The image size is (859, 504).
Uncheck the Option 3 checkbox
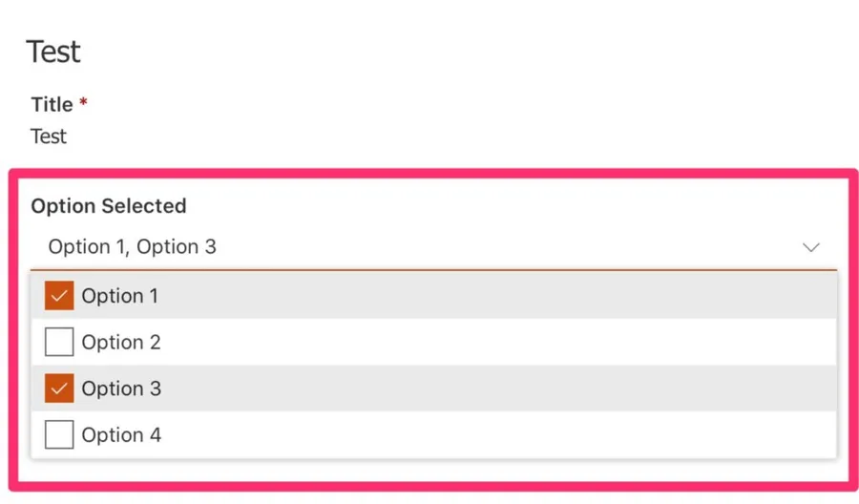[x=59, y=388]
